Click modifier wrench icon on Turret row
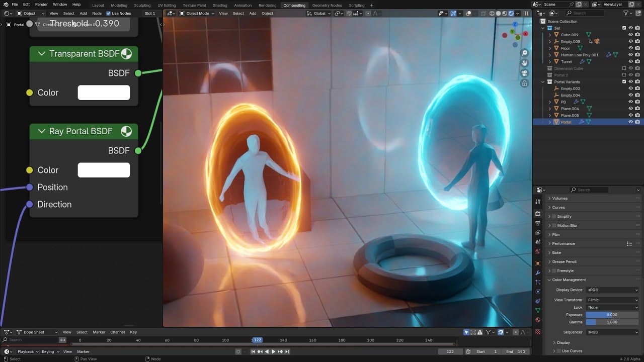 (582, 61)
